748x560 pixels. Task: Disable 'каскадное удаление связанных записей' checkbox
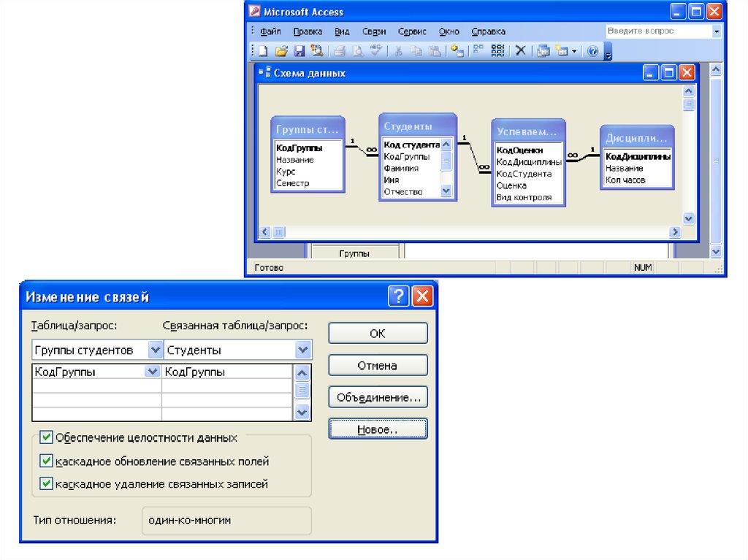point(47,483)
